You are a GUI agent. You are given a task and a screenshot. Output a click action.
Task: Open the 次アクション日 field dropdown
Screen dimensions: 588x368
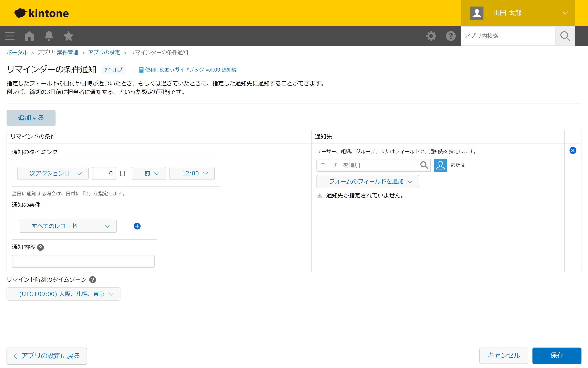tap(53, 173)
